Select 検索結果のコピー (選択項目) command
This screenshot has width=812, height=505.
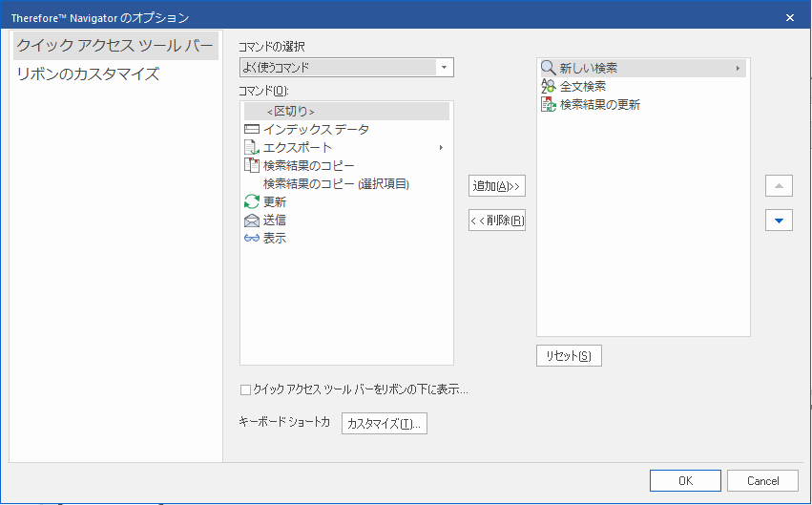point(336,184)
